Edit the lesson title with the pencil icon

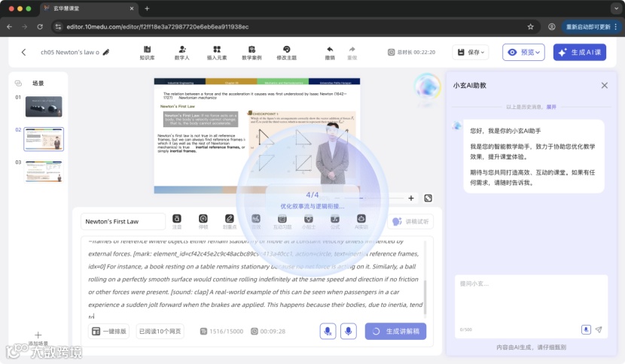click(x=106, y=52)
